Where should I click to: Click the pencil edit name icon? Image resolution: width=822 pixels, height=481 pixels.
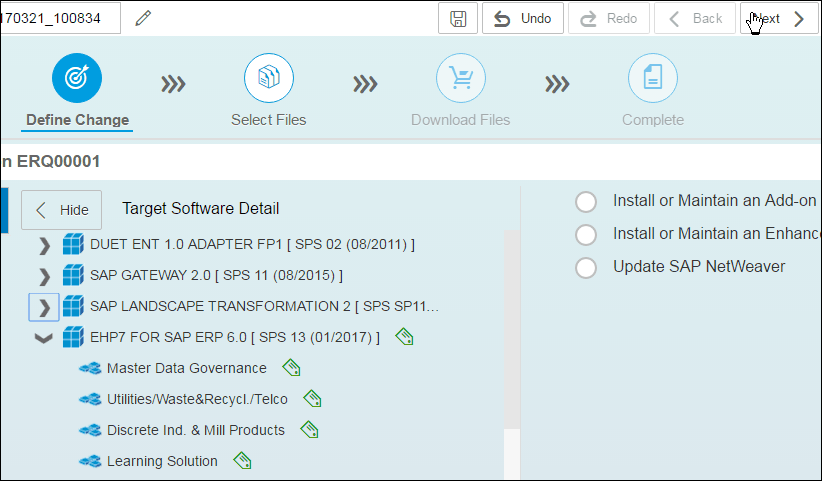144,19
